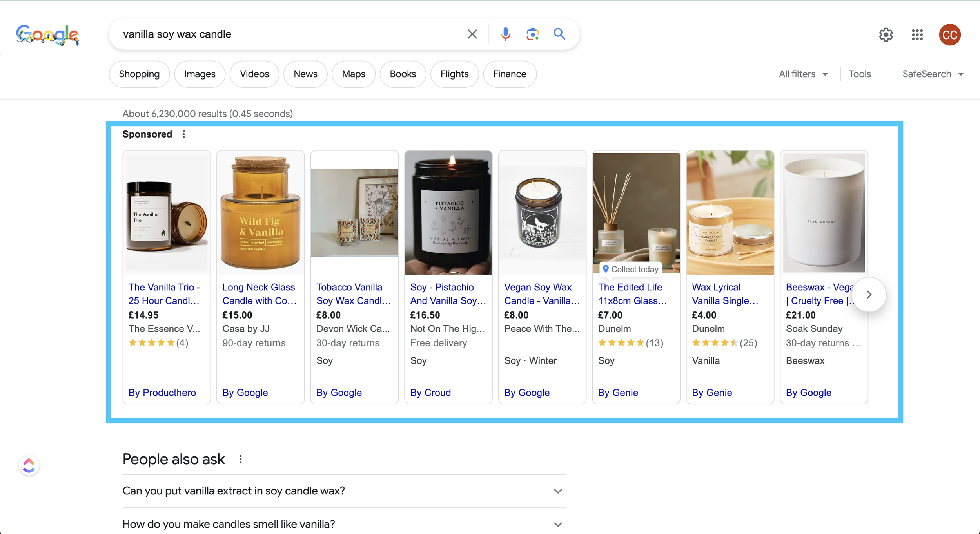Switch to the Shopping tab
This screenshot has width=980, height=534.
coord(139,74)
